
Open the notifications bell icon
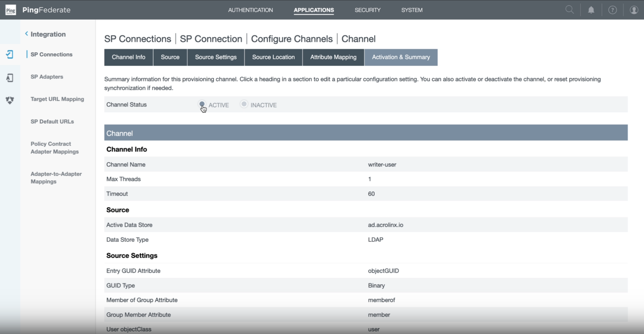(591, 10)
